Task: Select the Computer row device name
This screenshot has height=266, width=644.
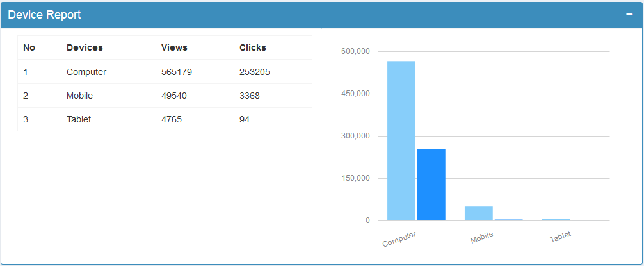Action: coord(86,72)
